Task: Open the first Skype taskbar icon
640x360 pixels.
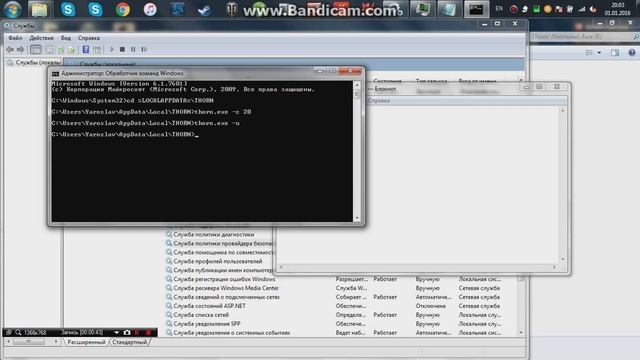Action: (x=68, y=9)
